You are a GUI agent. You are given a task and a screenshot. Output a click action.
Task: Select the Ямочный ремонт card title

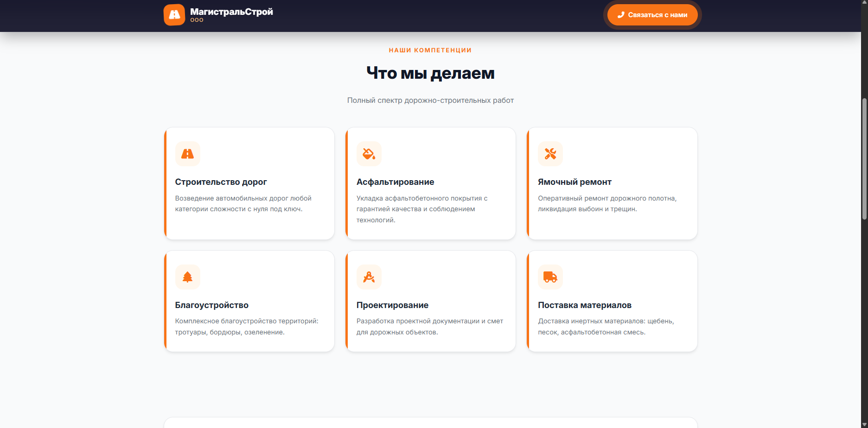(574, 182)
